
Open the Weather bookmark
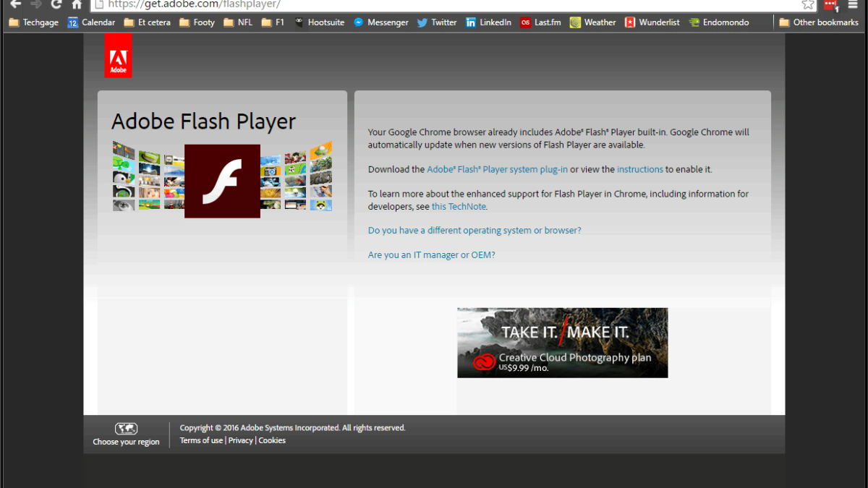593,22
